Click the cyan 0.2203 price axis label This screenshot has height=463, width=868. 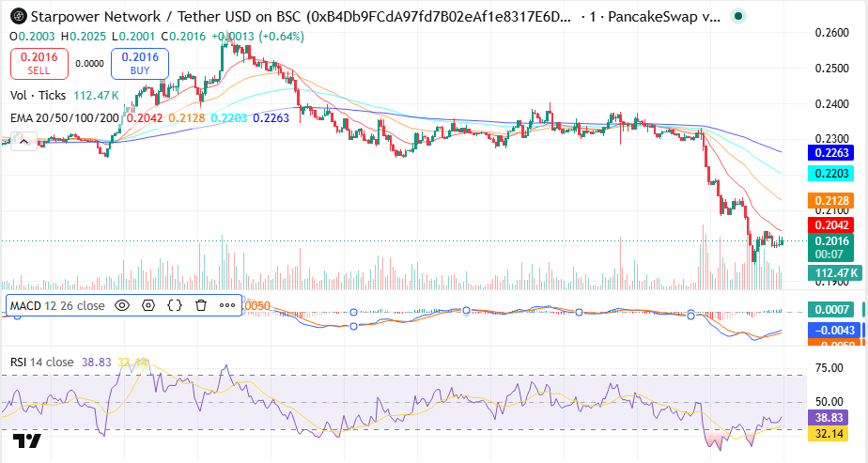pos(831,173)
